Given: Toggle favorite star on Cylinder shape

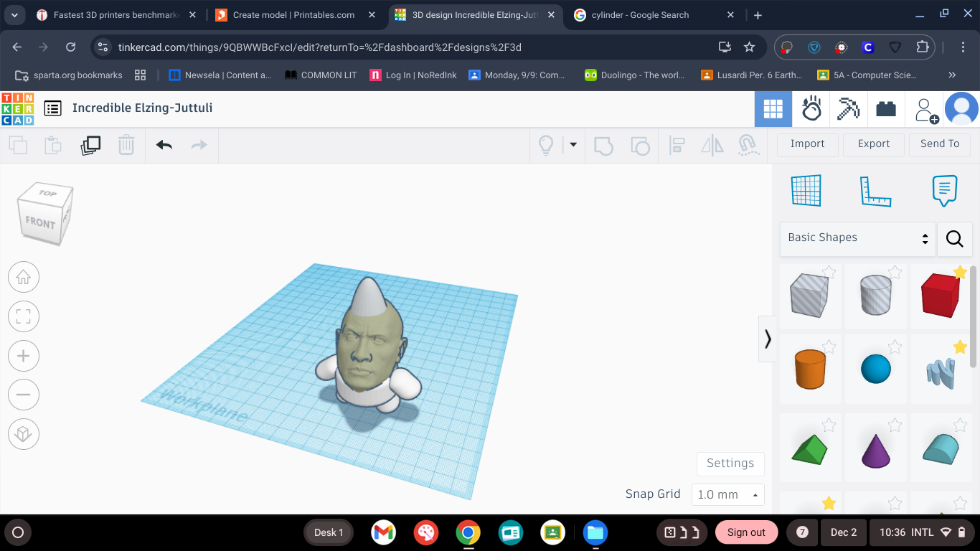Looking at the screenshot, I should pos(829,347).
